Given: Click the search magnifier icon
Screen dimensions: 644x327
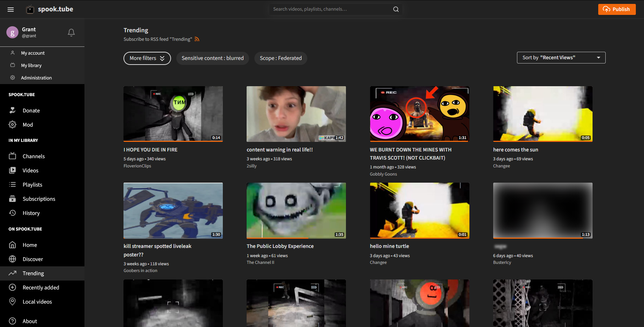Looking at the screenshot, I should 396,9.
